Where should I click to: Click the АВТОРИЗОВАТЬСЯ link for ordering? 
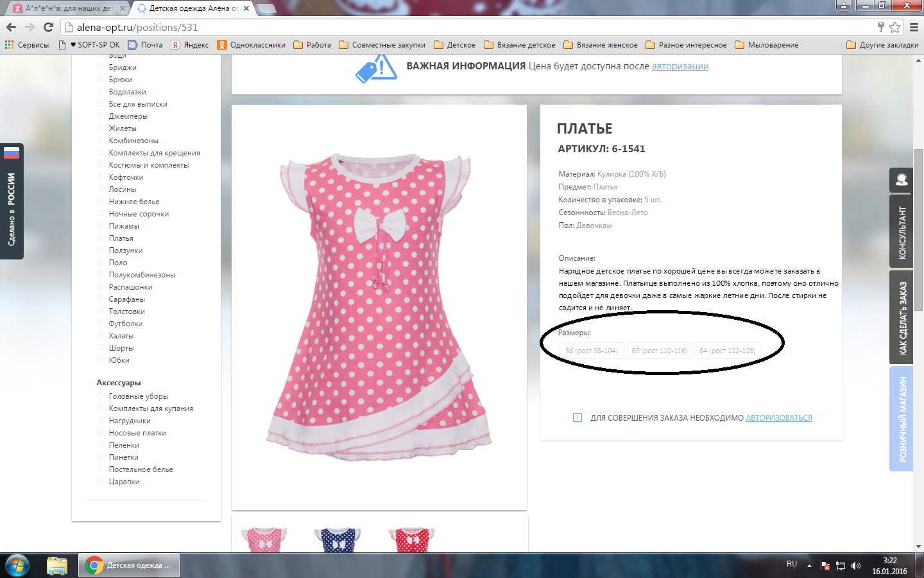(x=778, y=418)
